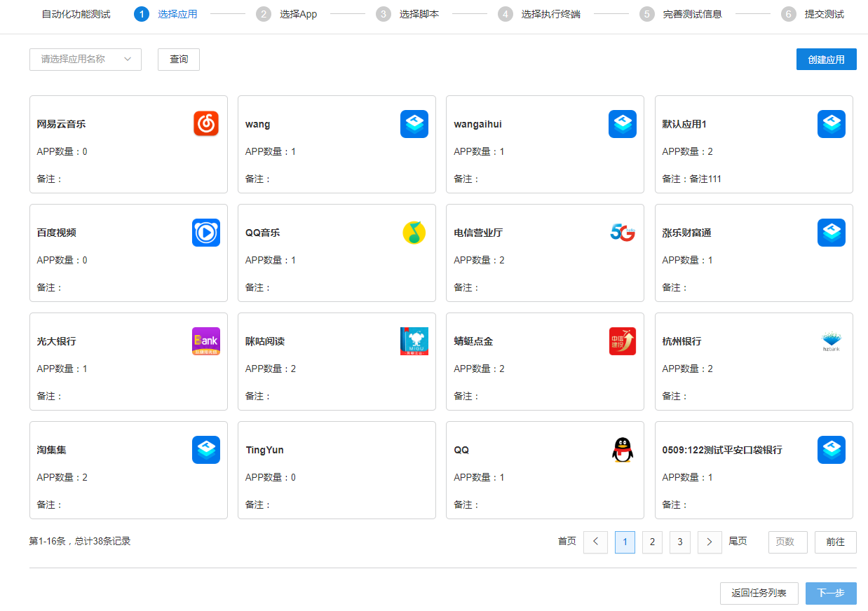Jump to 尾页 last page
868x611 pixels.
(738, 542)
